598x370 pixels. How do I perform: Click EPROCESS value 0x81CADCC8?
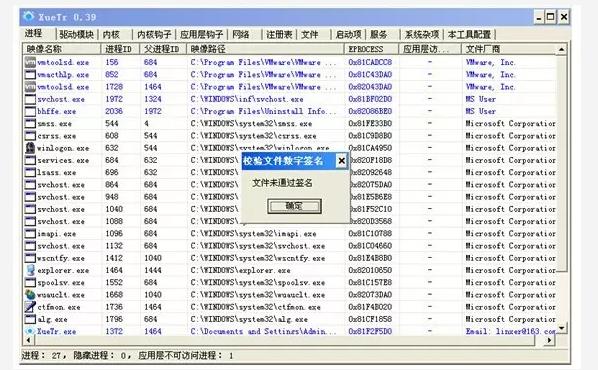click(x=370, y=62)
